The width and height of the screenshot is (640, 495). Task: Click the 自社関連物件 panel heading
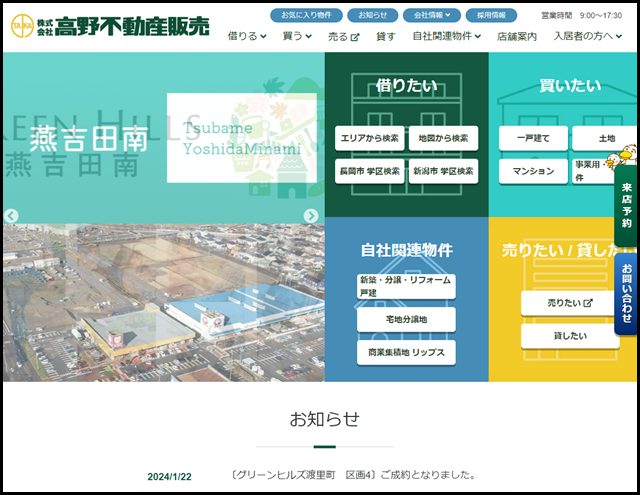407,250
